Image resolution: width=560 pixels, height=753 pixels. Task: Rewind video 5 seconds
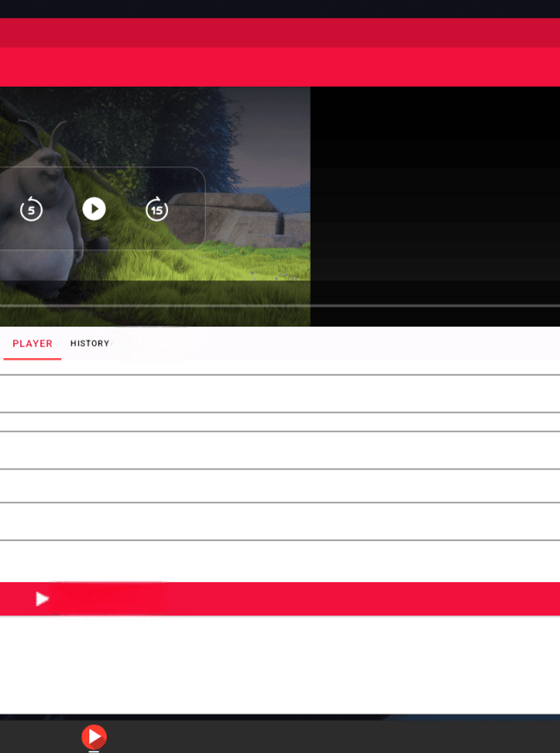(x=31, y=209)
